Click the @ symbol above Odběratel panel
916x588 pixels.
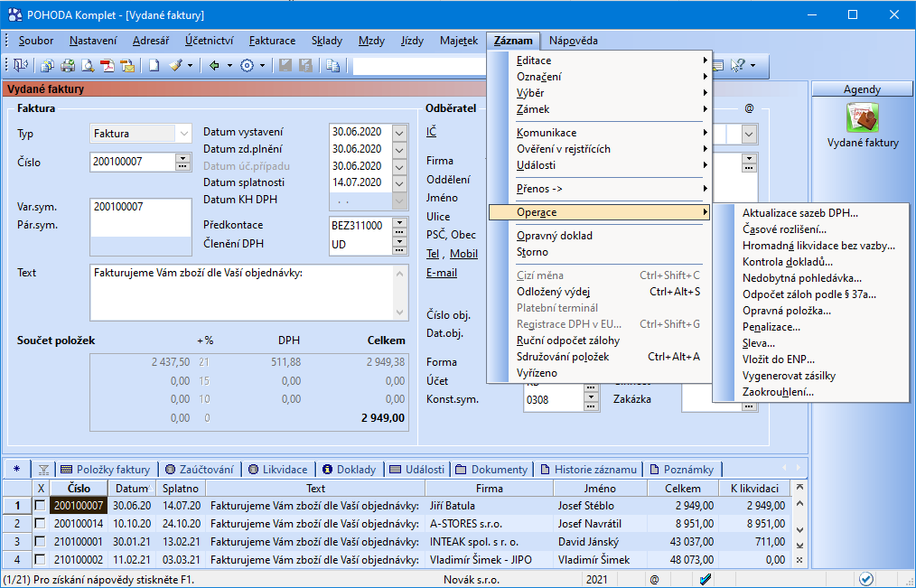pos(749,108)
